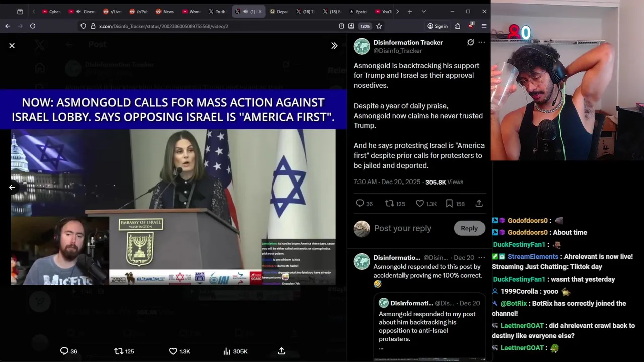Open the post timestamp 7:30 AM Dec 20, 2025
This screenshot has width=644, height=362.
[x=386, y=182]
